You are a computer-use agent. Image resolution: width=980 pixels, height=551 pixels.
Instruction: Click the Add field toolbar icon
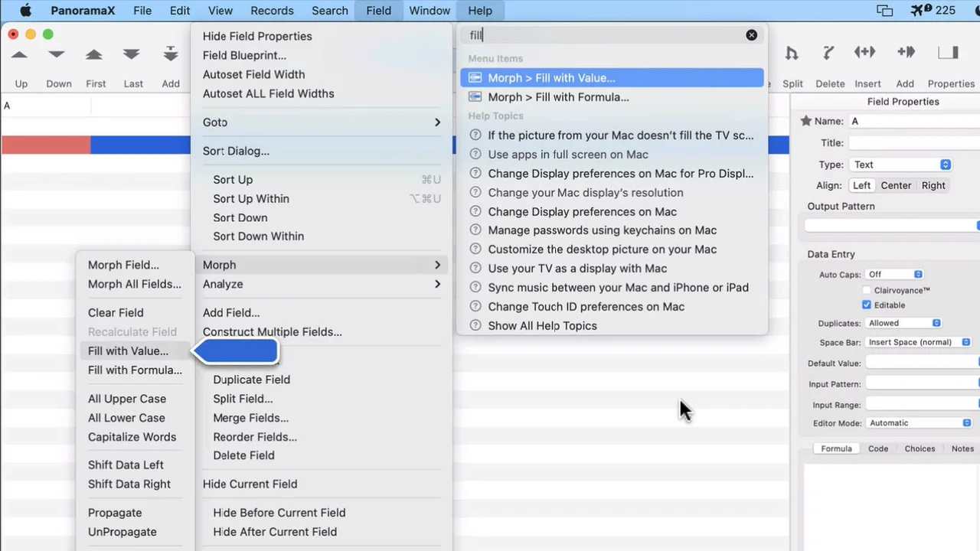906,52
